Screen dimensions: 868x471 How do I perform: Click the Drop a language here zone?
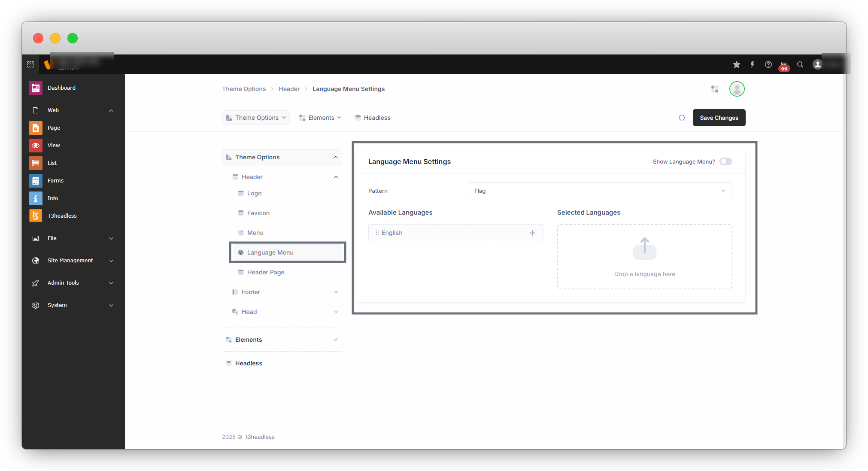click(x=644, y=257)
